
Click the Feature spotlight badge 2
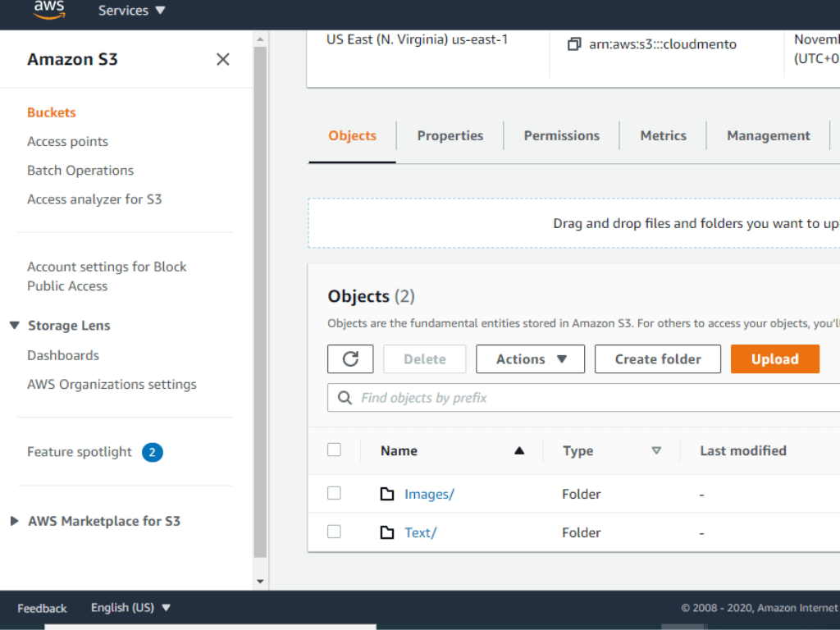point(152,452)
